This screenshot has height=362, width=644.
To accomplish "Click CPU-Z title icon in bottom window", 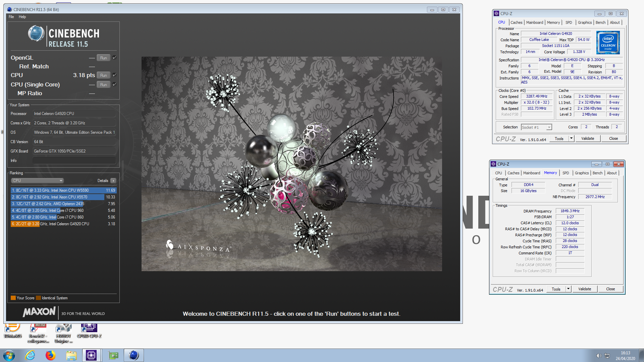I will coord(493,164).
